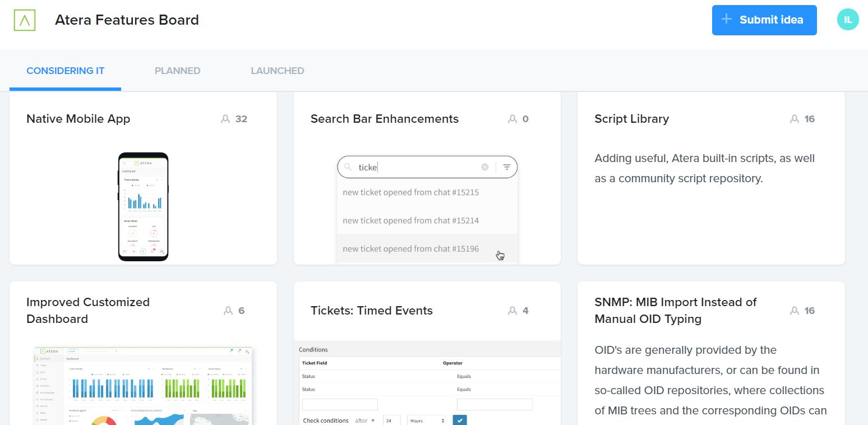Open the IL user avatar
Screen dimensions: 868x425
coord(848,20)
